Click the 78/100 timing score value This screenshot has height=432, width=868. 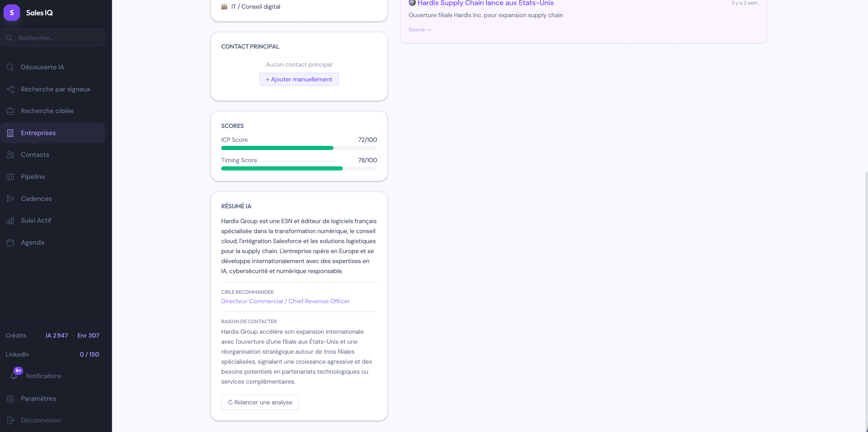tap(367, 160)
